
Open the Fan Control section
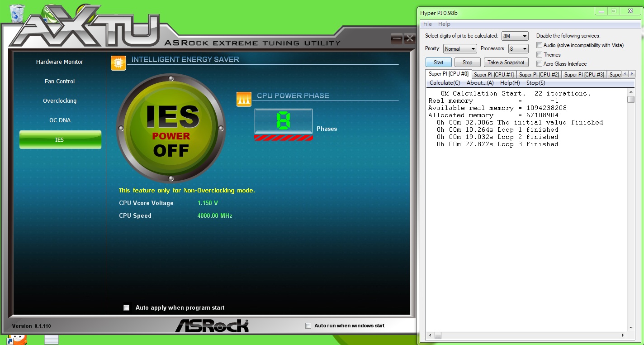click(60, 81)
